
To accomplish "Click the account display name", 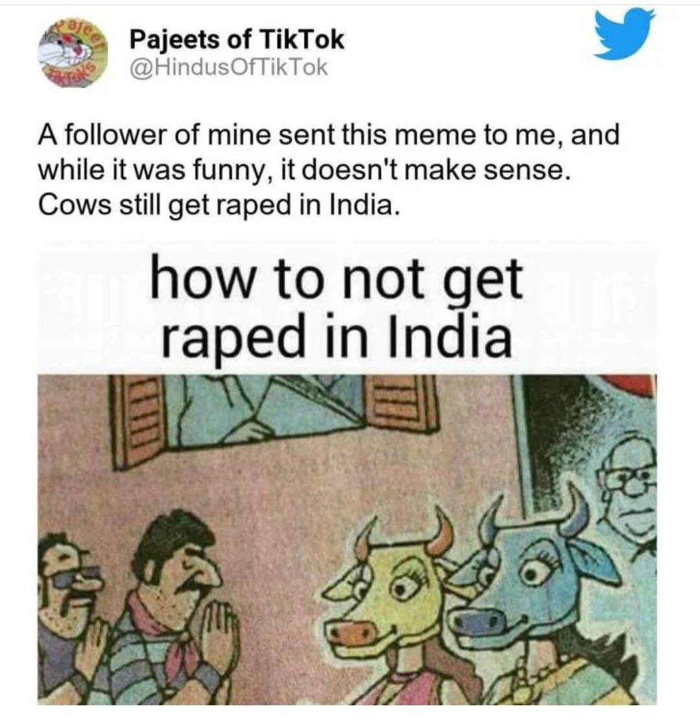I will (x=237, y=39).
